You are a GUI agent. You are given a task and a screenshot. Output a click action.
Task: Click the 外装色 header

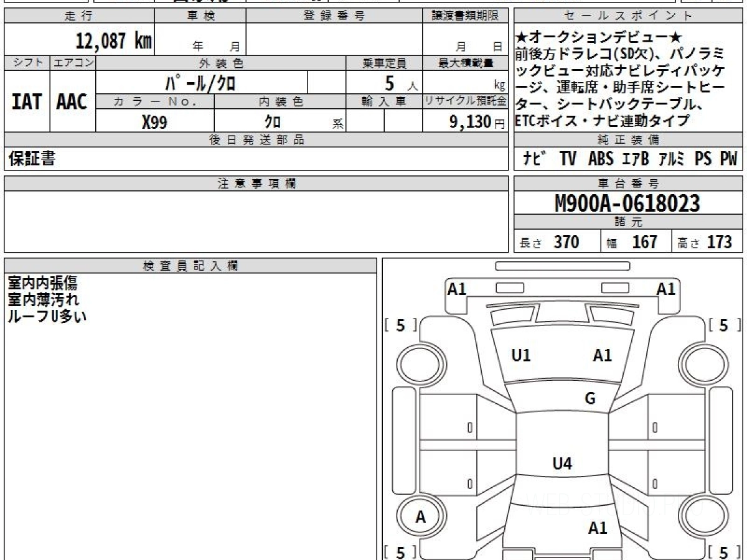click(221, 63)
